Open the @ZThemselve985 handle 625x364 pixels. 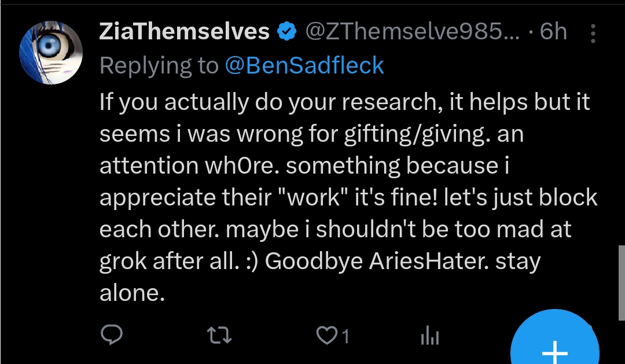click(412, 32)
